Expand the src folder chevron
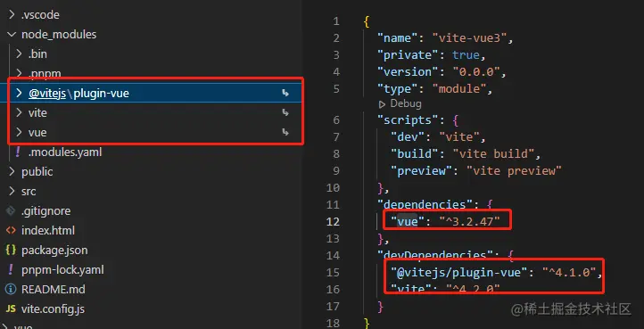 12,192
